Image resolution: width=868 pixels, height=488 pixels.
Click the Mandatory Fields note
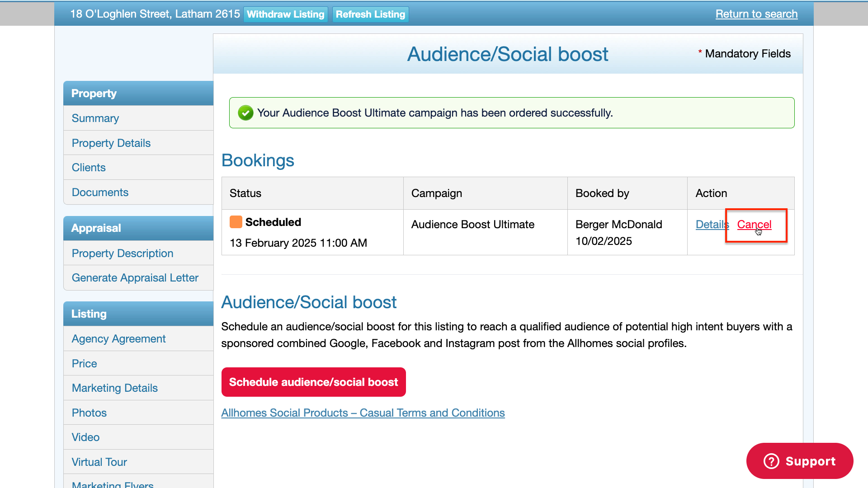point(744,54)
